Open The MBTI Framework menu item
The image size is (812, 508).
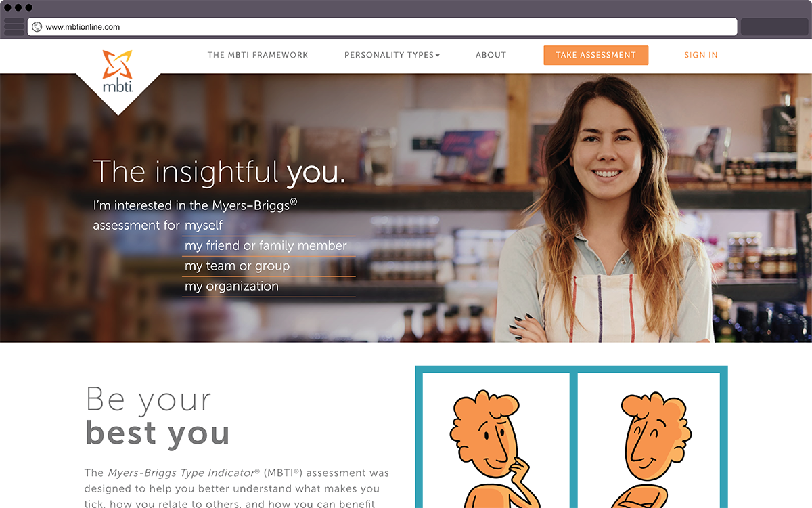pos(258,55)
